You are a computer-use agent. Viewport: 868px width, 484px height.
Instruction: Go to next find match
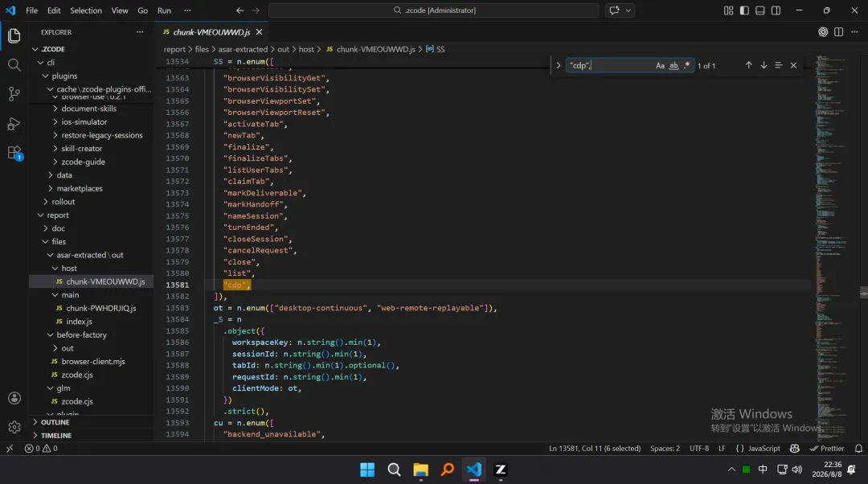(764, 65)
